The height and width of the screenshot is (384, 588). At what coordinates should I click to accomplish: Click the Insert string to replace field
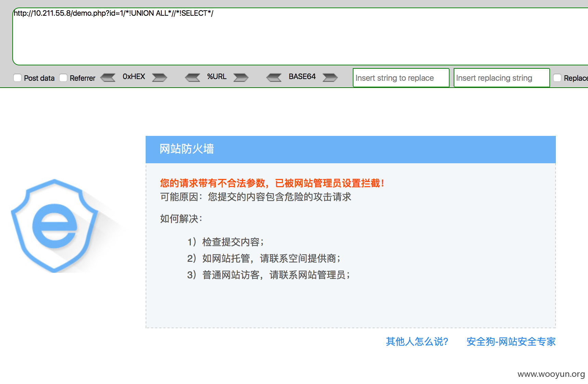(401, 78)
